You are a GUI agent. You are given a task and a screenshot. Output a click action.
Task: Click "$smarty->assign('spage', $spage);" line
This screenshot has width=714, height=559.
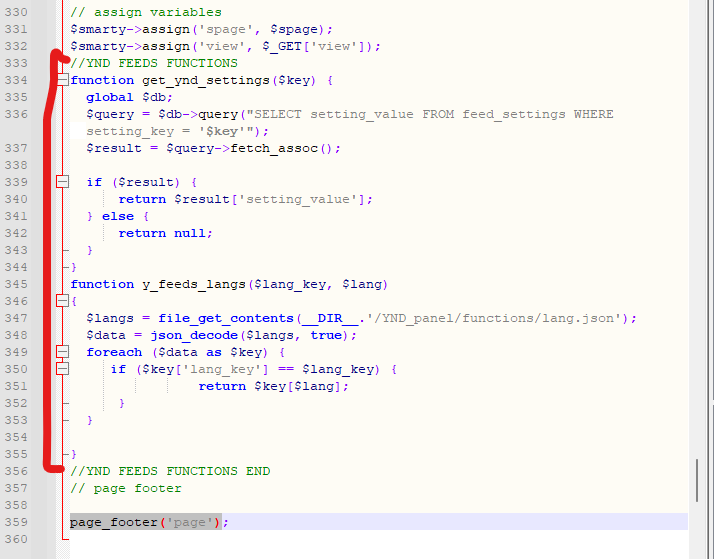click(202, 29)
